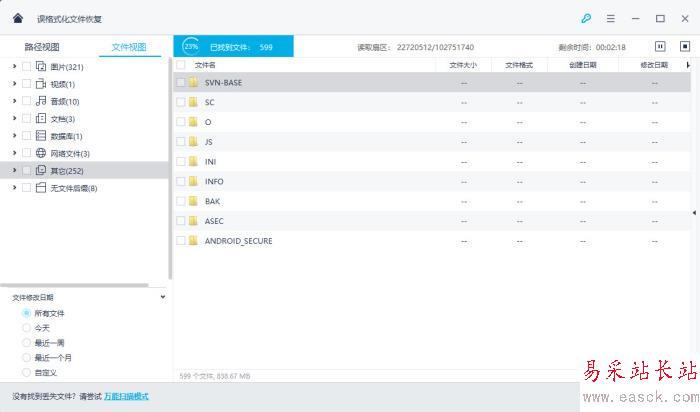Click the O folder icon
The image size is (700, 412).
(193, 121)
